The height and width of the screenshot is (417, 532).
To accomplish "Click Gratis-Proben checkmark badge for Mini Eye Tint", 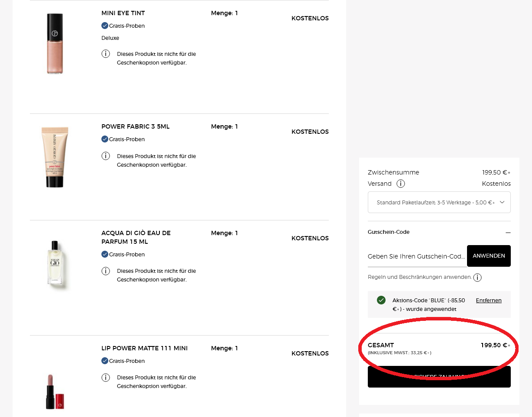I will coord(105,26).
